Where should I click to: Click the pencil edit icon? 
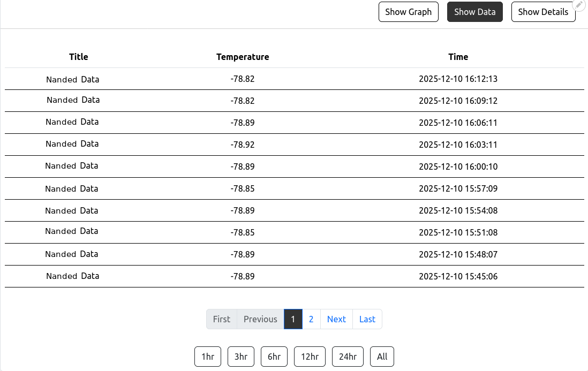coord(579,5)
